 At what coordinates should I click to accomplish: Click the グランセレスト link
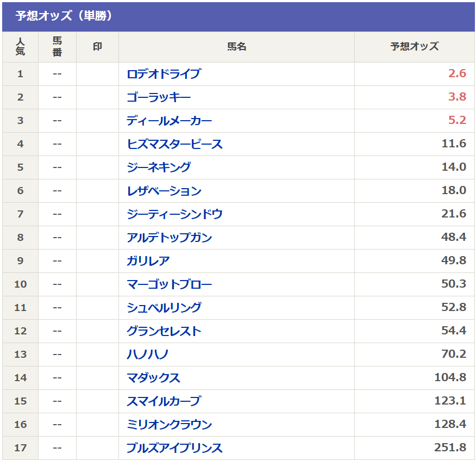pos(164,331)
